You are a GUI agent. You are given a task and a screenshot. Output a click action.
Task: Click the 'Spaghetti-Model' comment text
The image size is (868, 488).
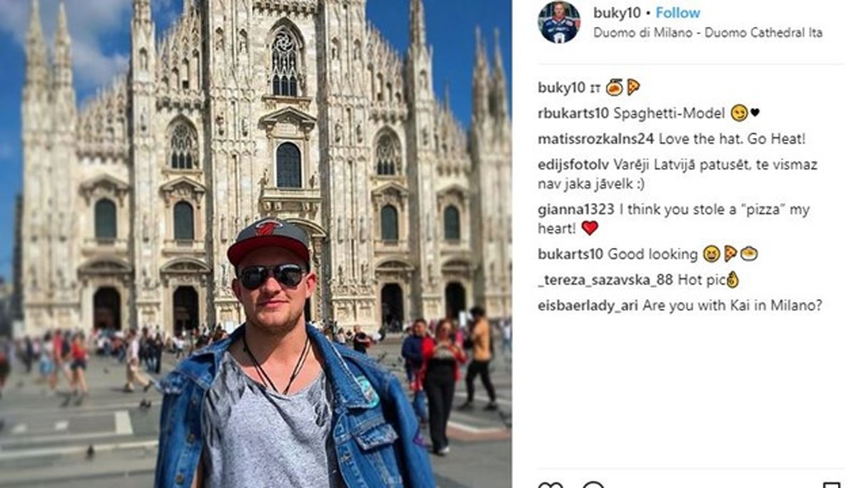669,113
